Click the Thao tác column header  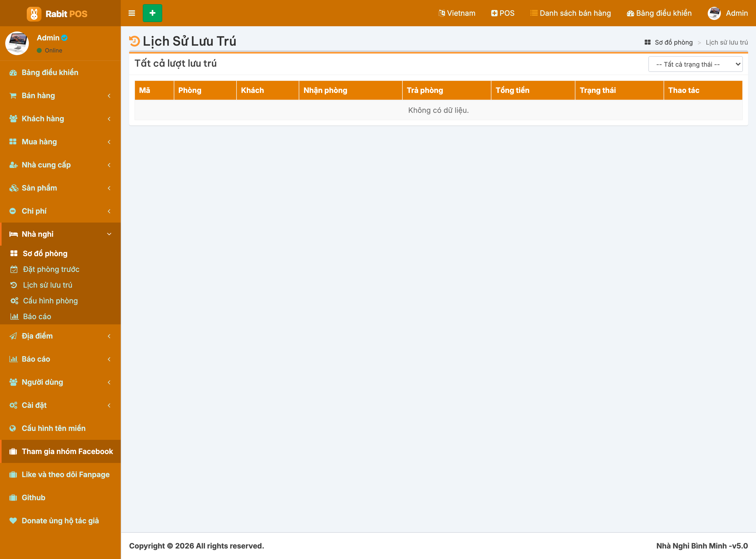tap(703, 90)
